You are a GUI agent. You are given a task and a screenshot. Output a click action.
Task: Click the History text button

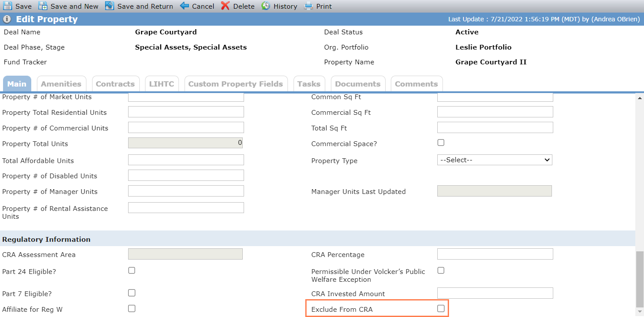[285, 7]
